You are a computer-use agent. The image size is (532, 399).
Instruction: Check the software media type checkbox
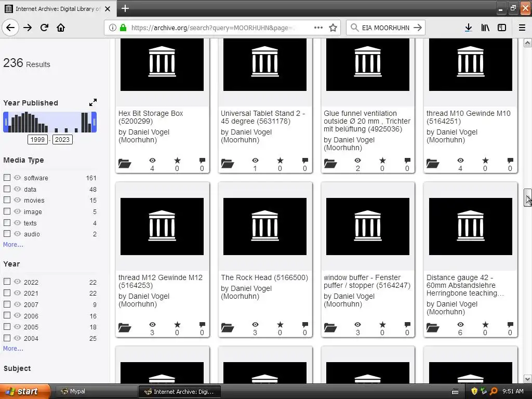(7, 178)
